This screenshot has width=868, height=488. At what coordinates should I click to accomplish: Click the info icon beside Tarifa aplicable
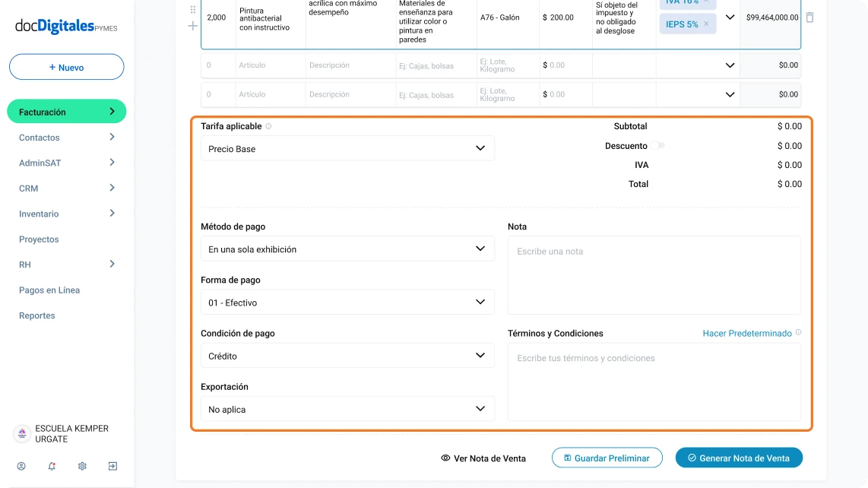269,126
